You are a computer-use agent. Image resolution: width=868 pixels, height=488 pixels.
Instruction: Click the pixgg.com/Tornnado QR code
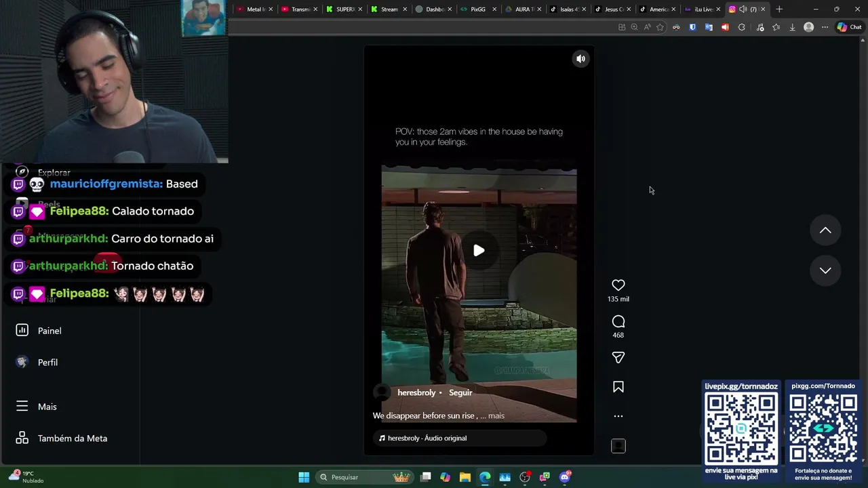pyautogui.click(x=823, y=428)
